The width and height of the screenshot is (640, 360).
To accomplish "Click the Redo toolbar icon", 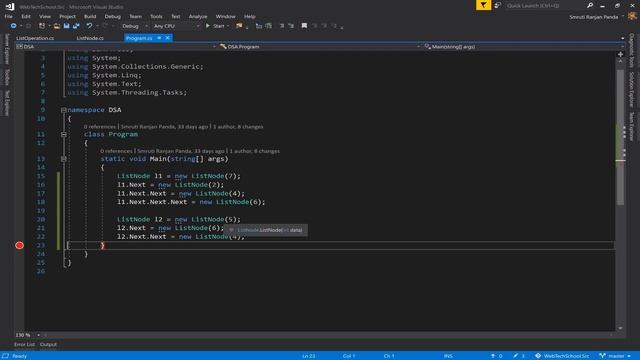I will [105, 26].
